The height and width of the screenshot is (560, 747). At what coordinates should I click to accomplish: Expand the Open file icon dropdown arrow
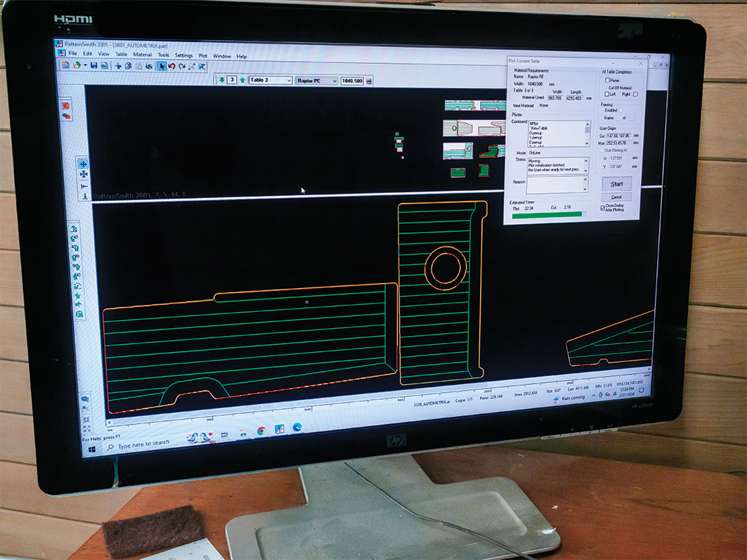coord(85,65)
